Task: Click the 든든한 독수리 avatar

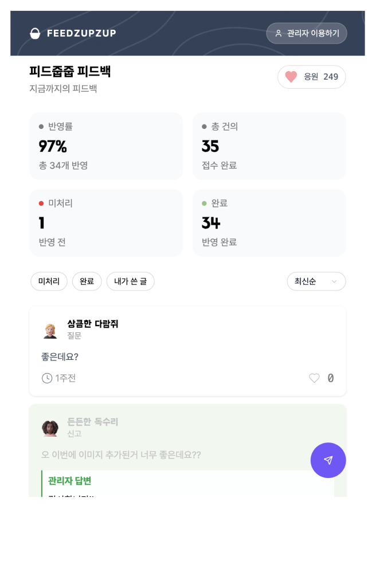Action: (x=50, y=428)
